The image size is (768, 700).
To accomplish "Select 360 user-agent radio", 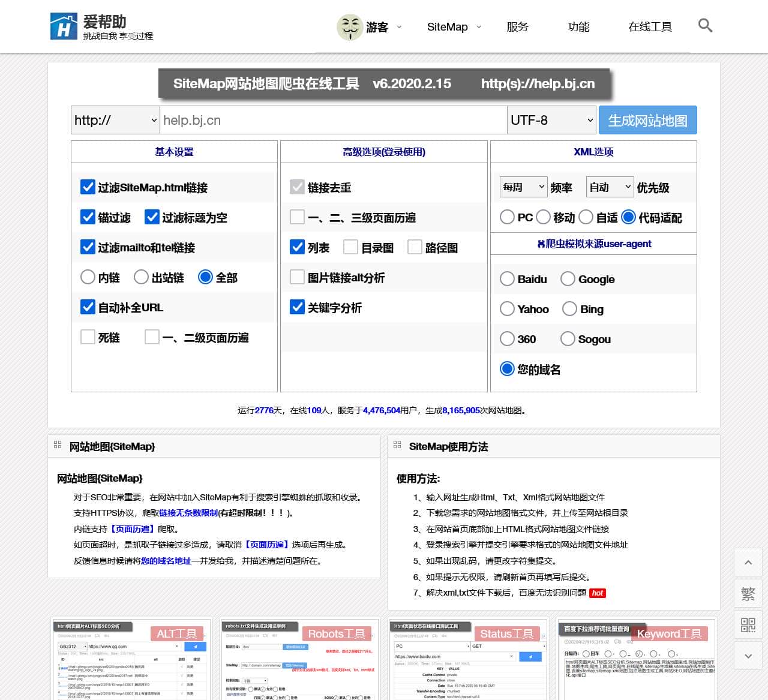I will 507,338.
